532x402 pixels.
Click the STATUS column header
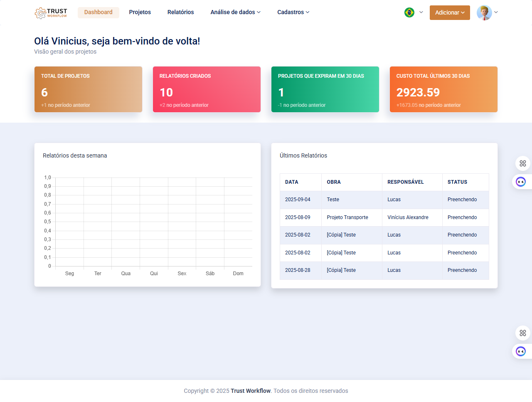pos(457,182)
